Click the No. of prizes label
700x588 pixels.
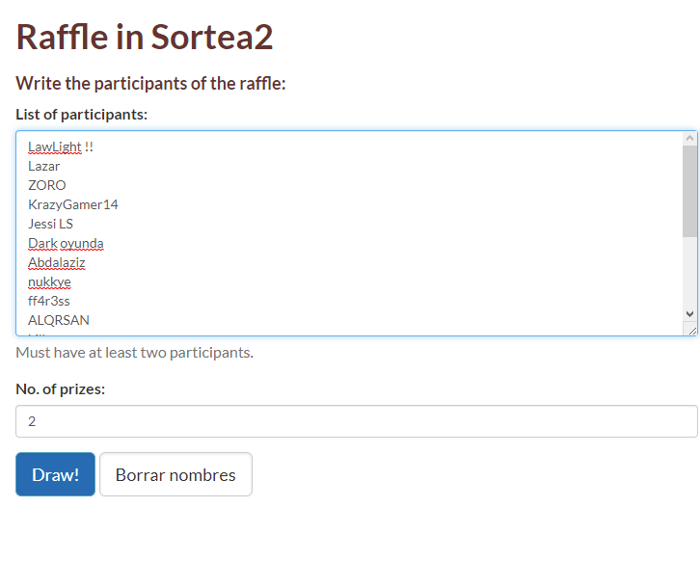tap(61, 389)
